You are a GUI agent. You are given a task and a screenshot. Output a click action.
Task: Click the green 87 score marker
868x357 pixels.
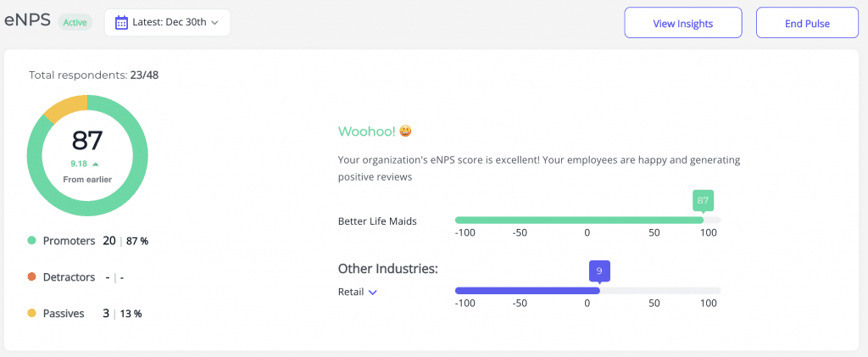[703, 201]
